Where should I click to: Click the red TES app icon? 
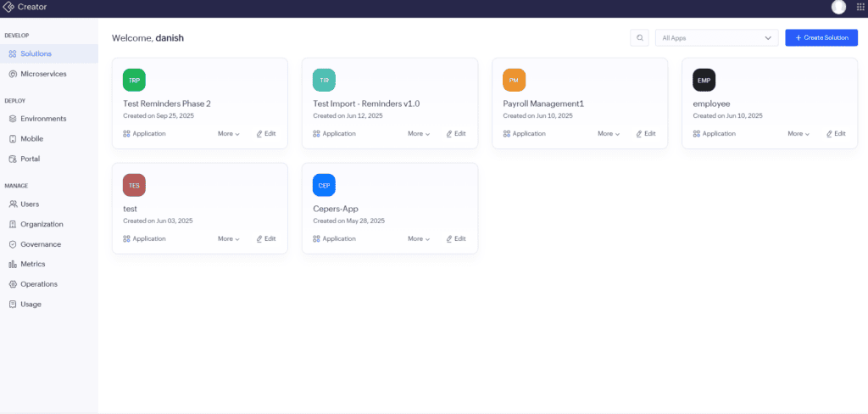pos(134,185)
